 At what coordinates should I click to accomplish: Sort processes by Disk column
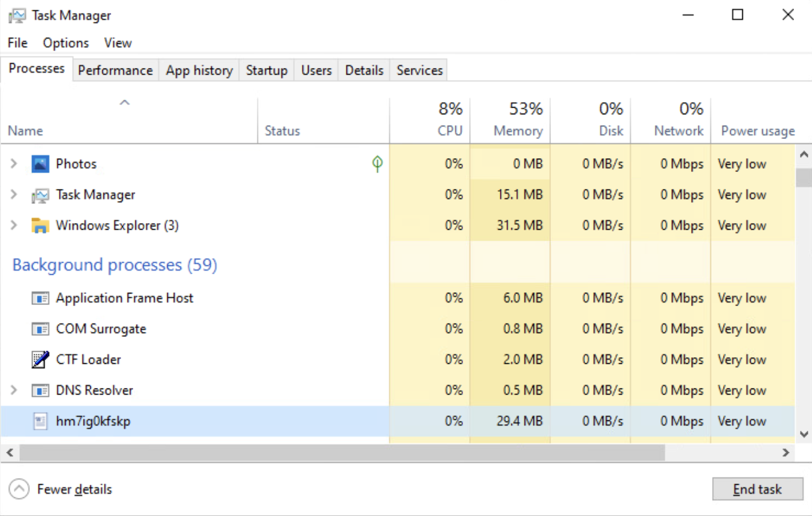[590, 120]
